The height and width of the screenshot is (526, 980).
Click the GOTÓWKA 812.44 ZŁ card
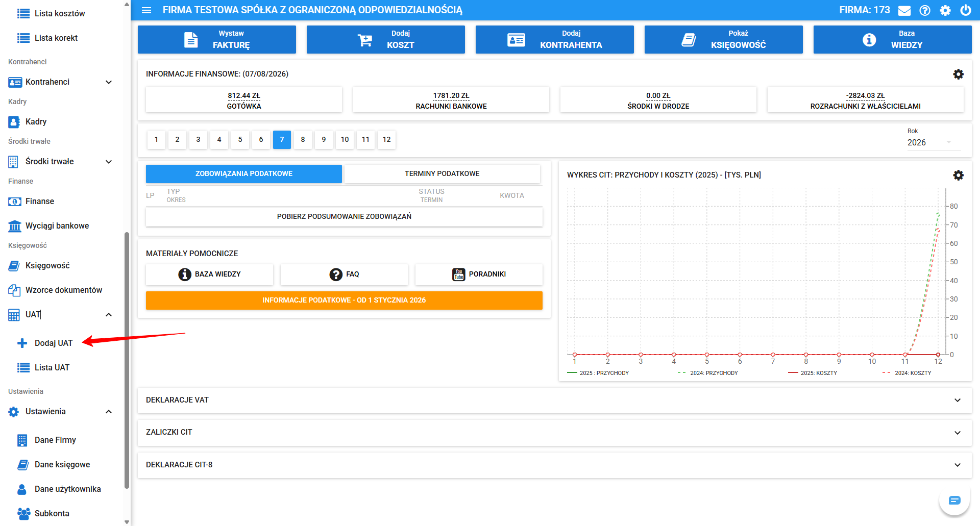click(x=244, y=100)
